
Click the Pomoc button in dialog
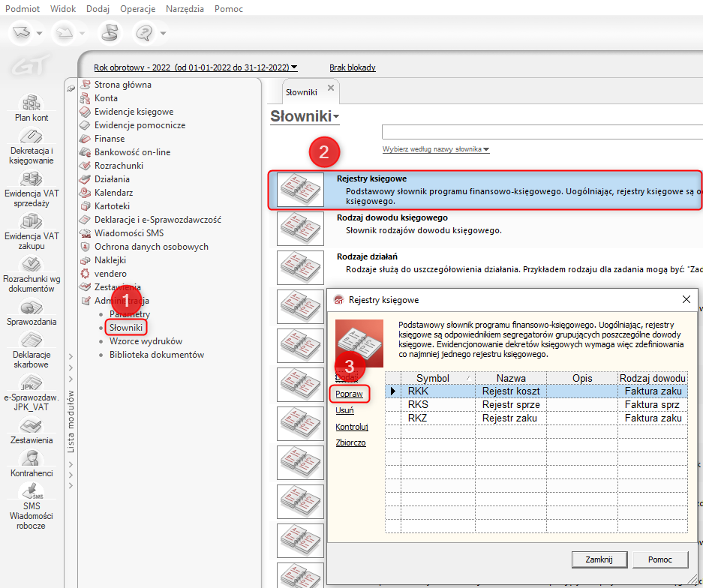click(660, 559)
